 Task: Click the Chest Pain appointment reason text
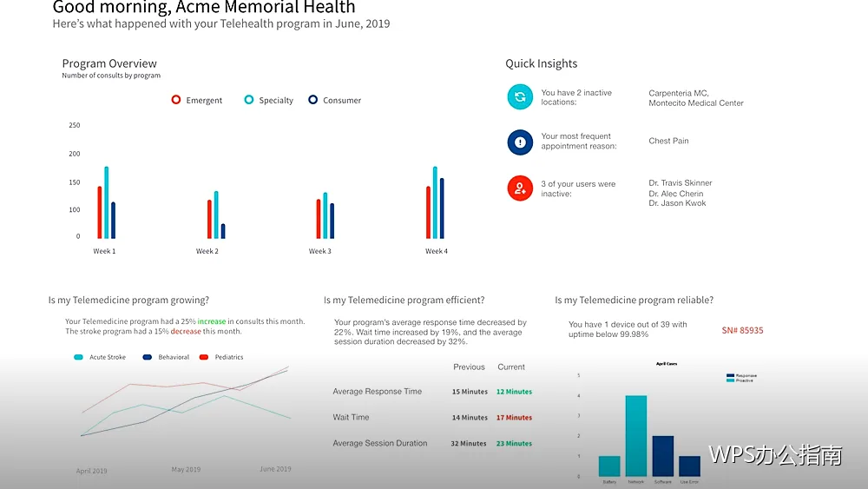coord(668,141)
